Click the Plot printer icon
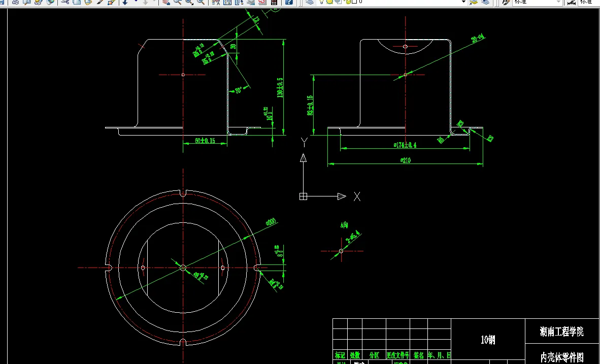The height and width of the screenshot is (364, 600). click(15, 2)
